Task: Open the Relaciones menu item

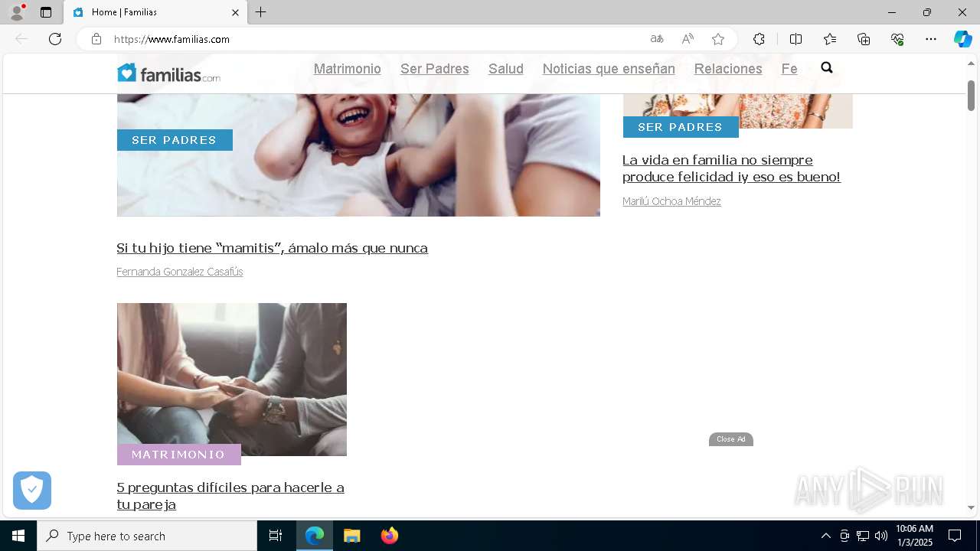Action: tap(728, 69)
